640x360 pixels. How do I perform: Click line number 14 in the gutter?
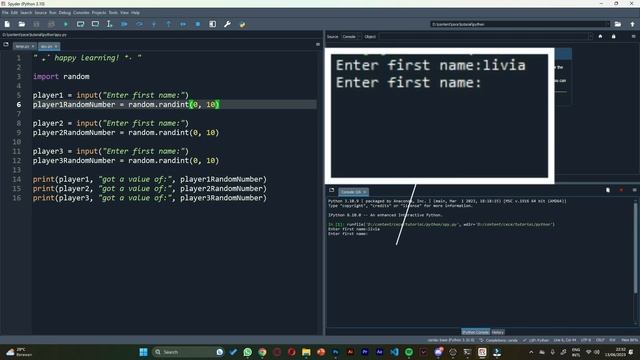click(x=16, y=179)
